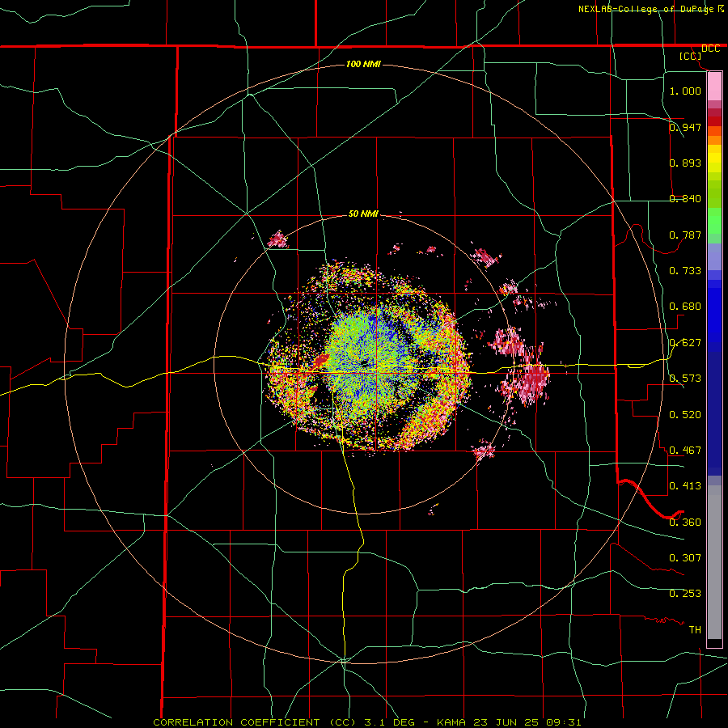The height and width of the screenshot is (728, 728).
Task: Click the 0.627 scale value
Action: click(x=685, y=342)
